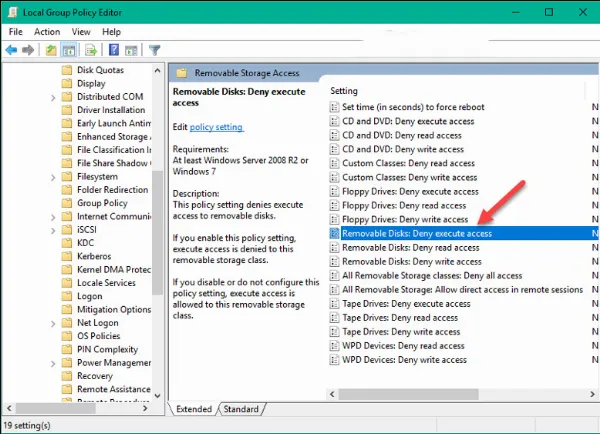The width and height of the screenshot is (600, 434).
Task: Click the Setting column header
Action: point(344,91)
